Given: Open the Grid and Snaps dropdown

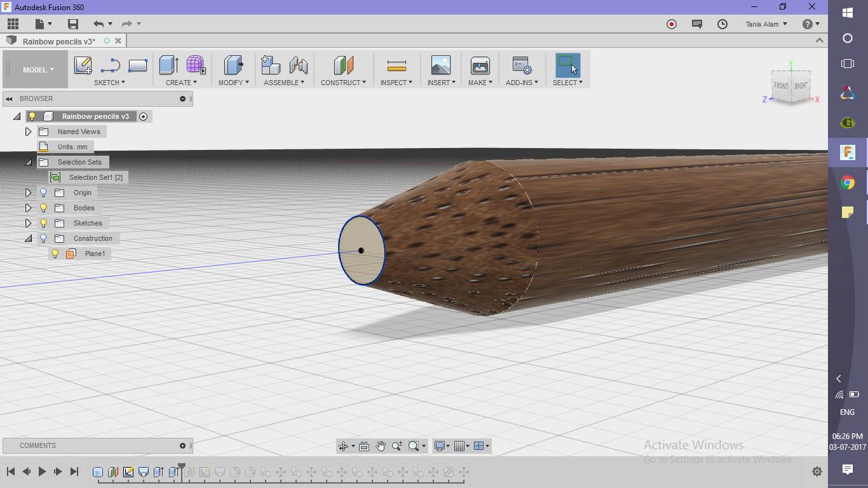Looking at the screenshot, I should [463, 446].
